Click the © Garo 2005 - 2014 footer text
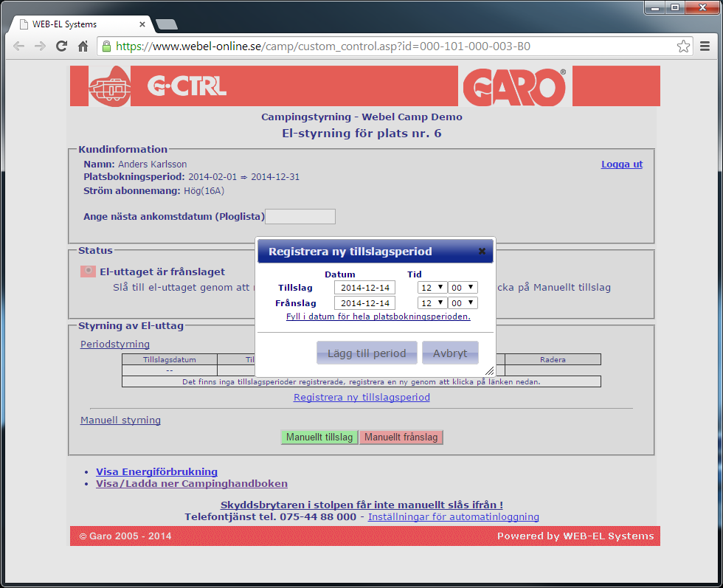 (x=125, y=536)
